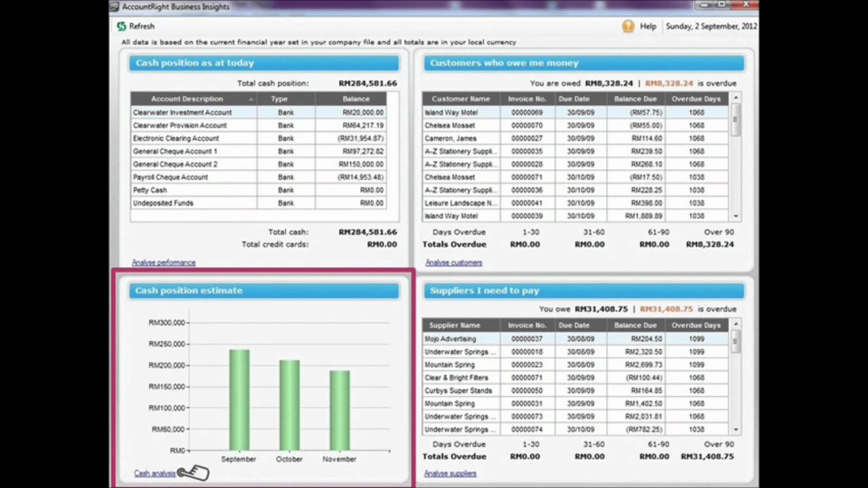Select customer invoice 00000069 cell

527,113
